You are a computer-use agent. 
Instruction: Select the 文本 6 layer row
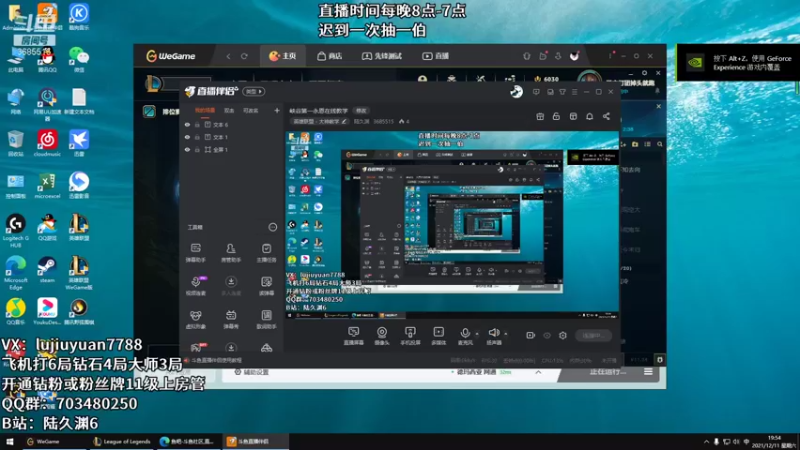pyautogui.click(x=232, y=124)
